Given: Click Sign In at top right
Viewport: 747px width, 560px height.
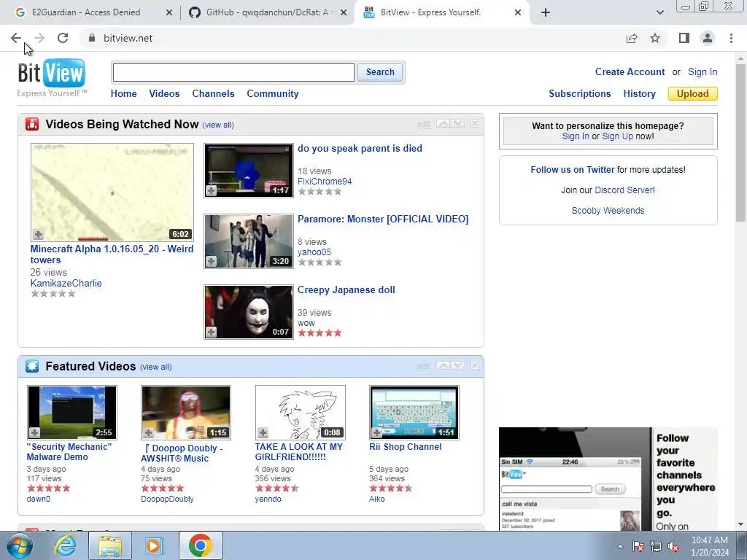Looking at the screenshot, I should (x=703, y=72).
